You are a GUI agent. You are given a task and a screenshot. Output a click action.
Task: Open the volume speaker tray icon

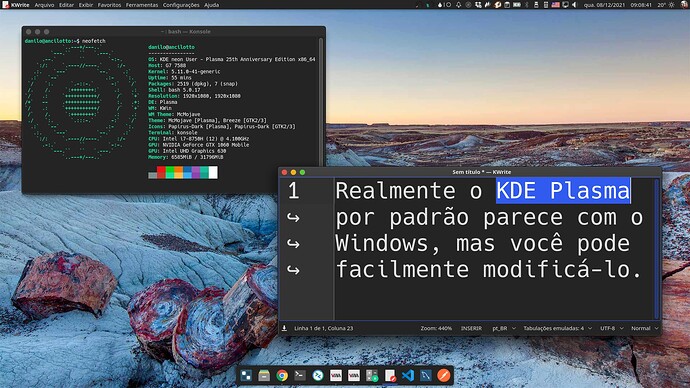click(574, 5)
